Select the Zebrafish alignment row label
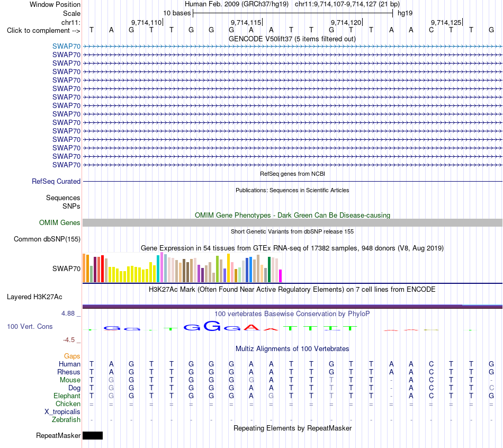This screenshot has height=448, width=503. point(66,420)
